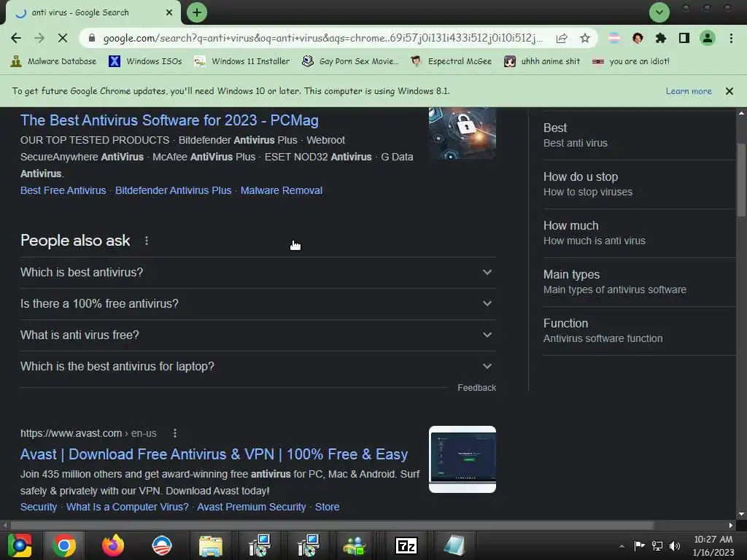This screenshot has width=747, height=560.
Task: Open the Avast result options three-dot icon
Action: [175, 433]
